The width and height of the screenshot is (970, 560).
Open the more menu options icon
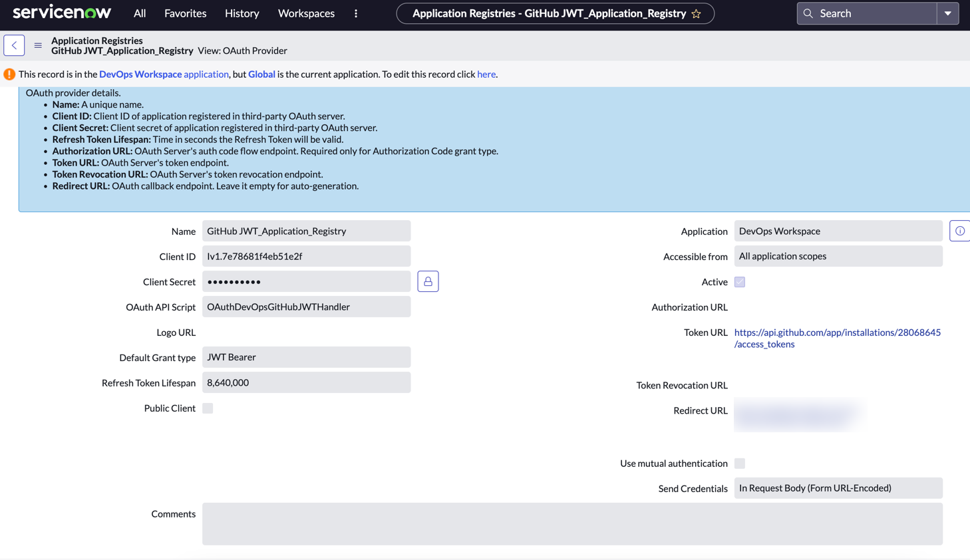356,13
